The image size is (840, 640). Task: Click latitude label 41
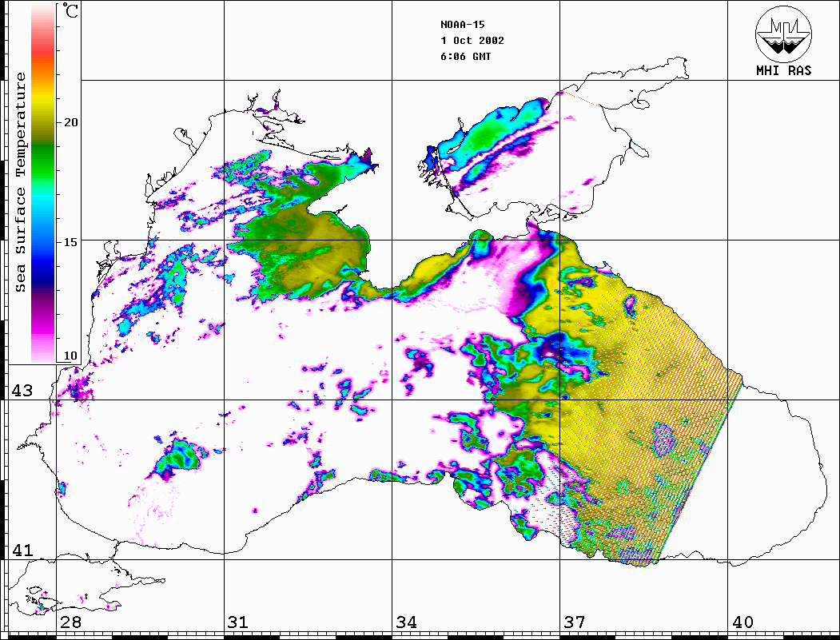22,550
